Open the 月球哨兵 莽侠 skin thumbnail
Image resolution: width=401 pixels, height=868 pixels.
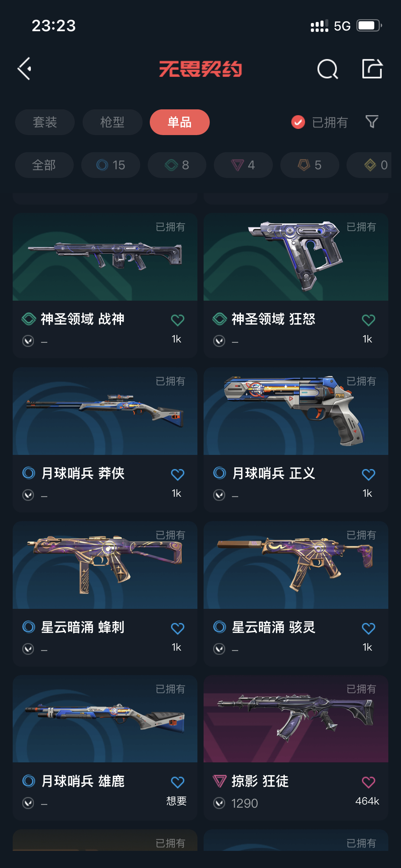(x=105, y=411)
